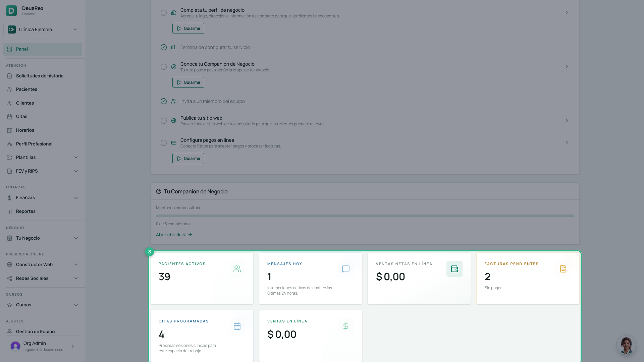Expand the Constructor Web menu
This screenshot has height=362, width=644.
(43, 265)
